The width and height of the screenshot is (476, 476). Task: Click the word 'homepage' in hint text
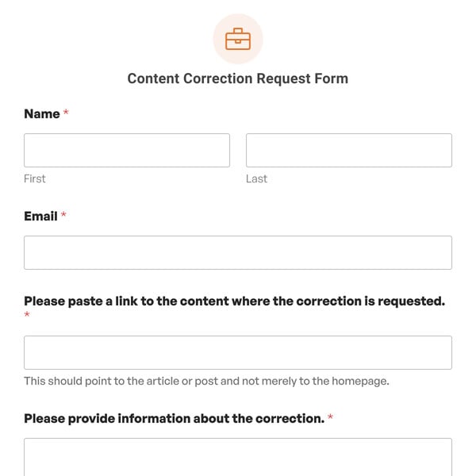[x=360, y=381]
